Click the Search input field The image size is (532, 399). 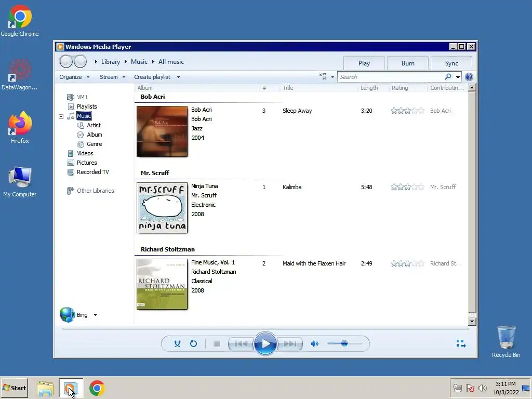click(x=391, y=77)
